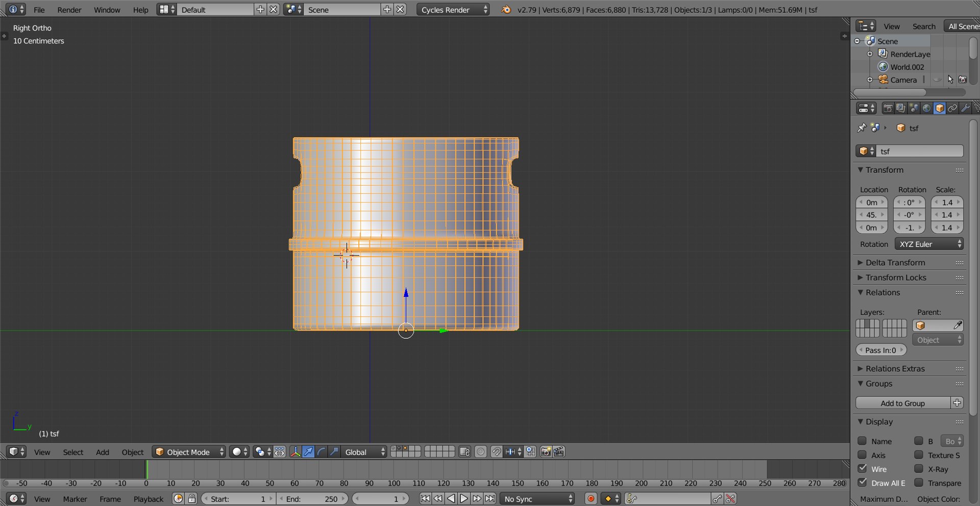
Task: Toggle proportional editing circle icon
Action: tap(481, 452)
